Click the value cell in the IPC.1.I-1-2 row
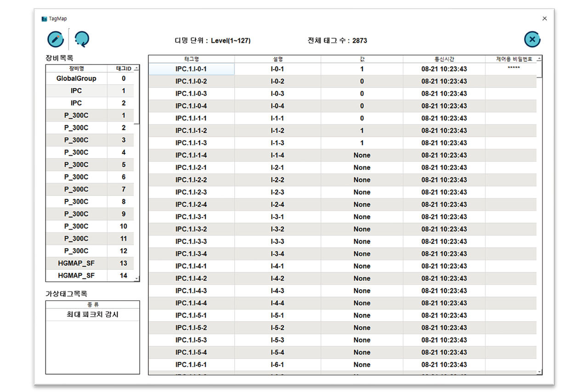 coord(362,131)
